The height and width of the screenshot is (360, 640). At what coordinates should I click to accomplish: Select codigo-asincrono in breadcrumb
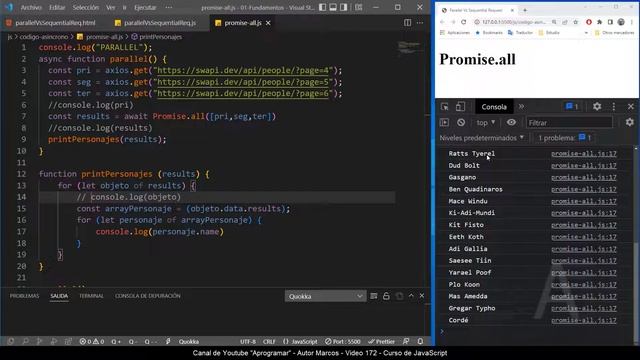coord(44,37)
